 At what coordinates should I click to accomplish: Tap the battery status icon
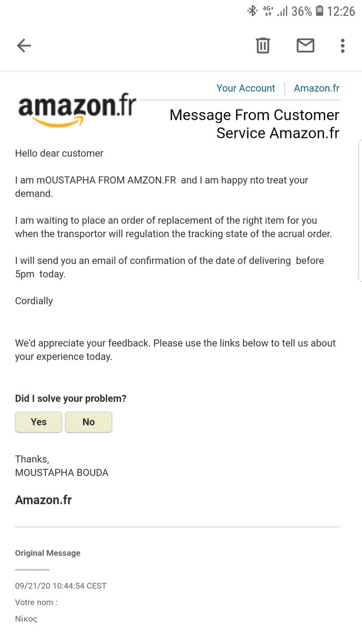tap(320, 11)
